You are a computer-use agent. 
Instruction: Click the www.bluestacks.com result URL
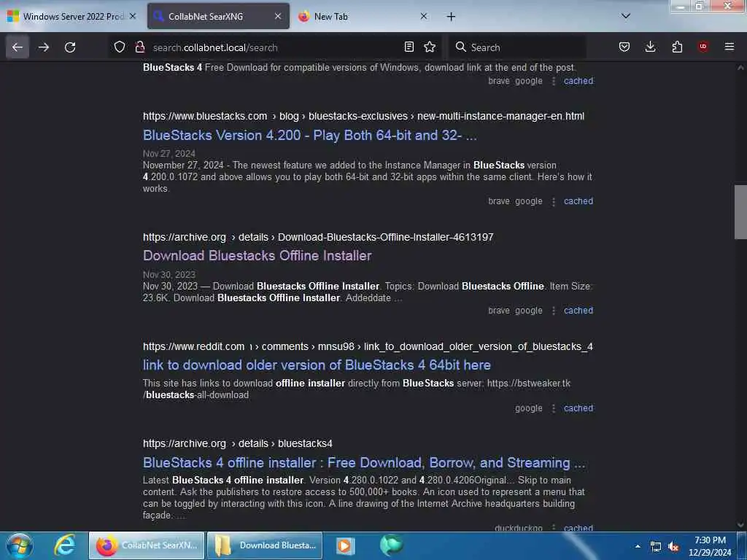[x=363, y=116]
